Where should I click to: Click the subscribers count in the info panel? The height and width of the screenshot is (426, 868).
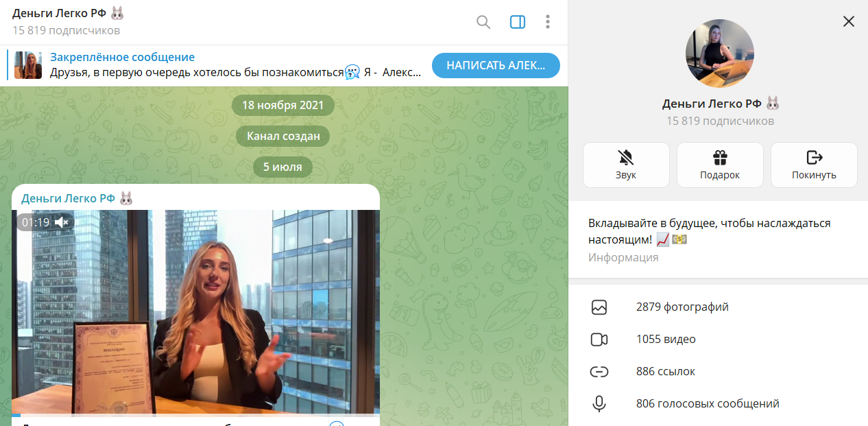pyautogui.click(x=720, y=121)
